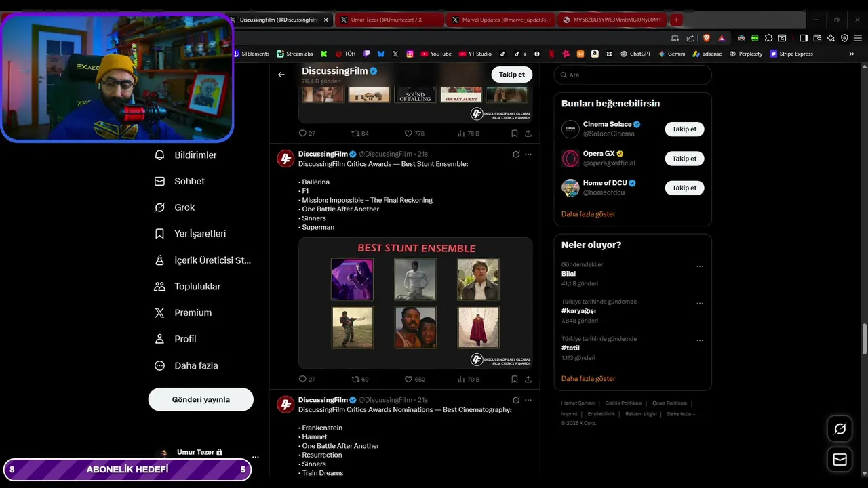The width and height of the screenshot is (868, 488).
Task: Open the Brave hamburger menu
Action: pyautogui.click(x=858, y=38)
